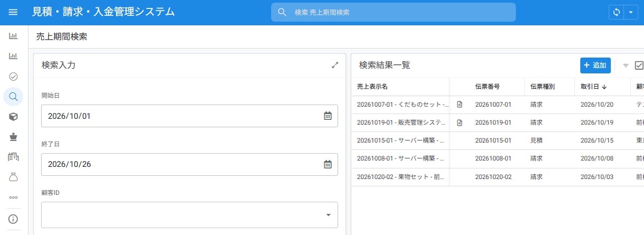Image resolution: width=644 pixels, height=235 pixels.
Task: Open the info circle sidebar icon
Action: point(13,219)
